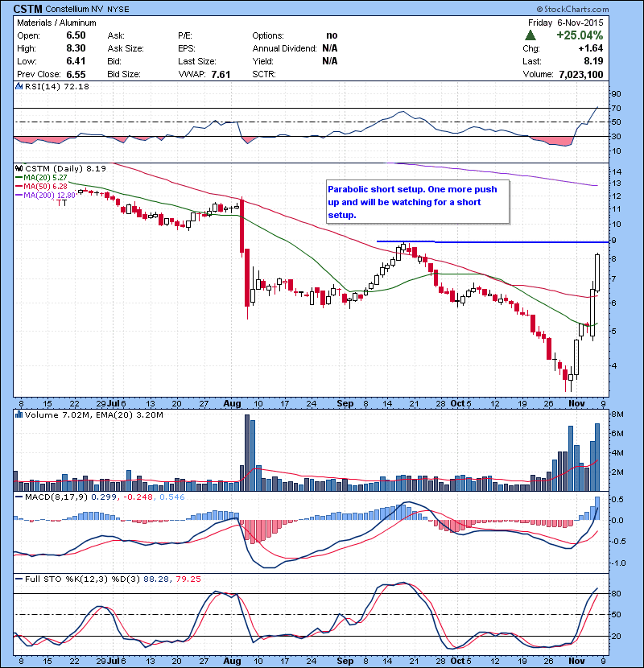Click the Annual Dividend label

(x=284, y=48)
